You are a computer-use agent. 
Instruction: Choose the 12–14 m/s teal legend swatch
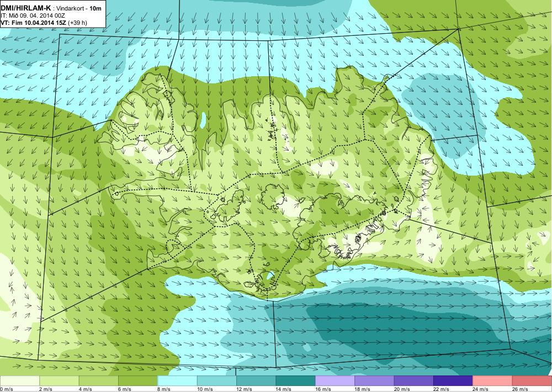pos(256,380)
